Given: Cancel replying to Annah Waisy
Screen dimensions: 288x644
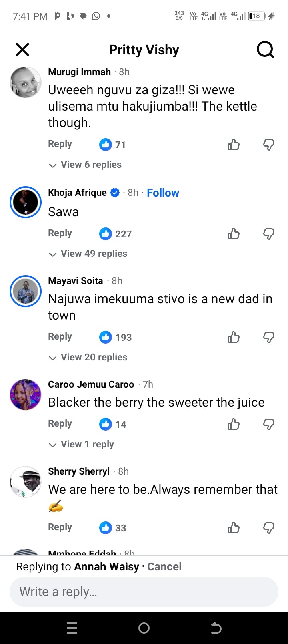Looking at the screenshot, I should [164, 566].
